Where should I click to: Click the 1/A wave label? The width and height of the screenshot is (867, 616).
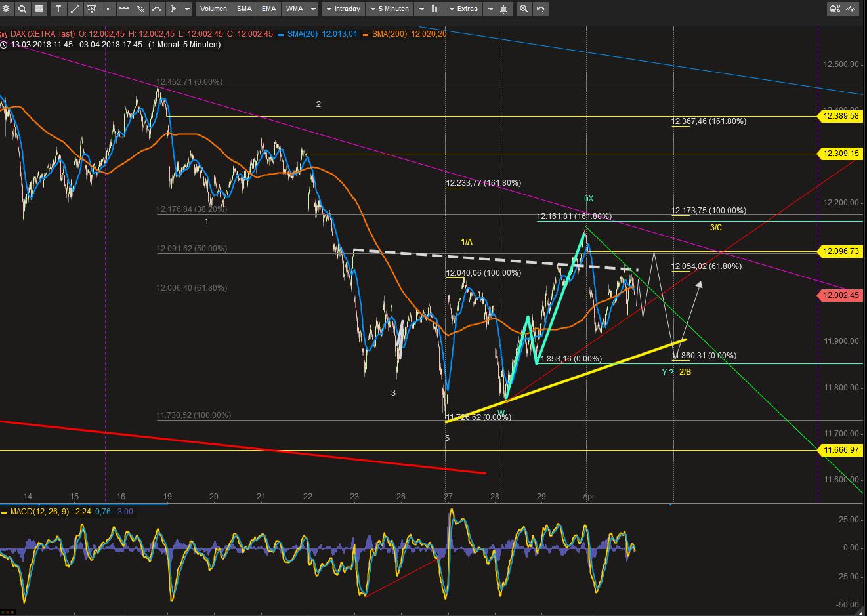pos(466,242)
